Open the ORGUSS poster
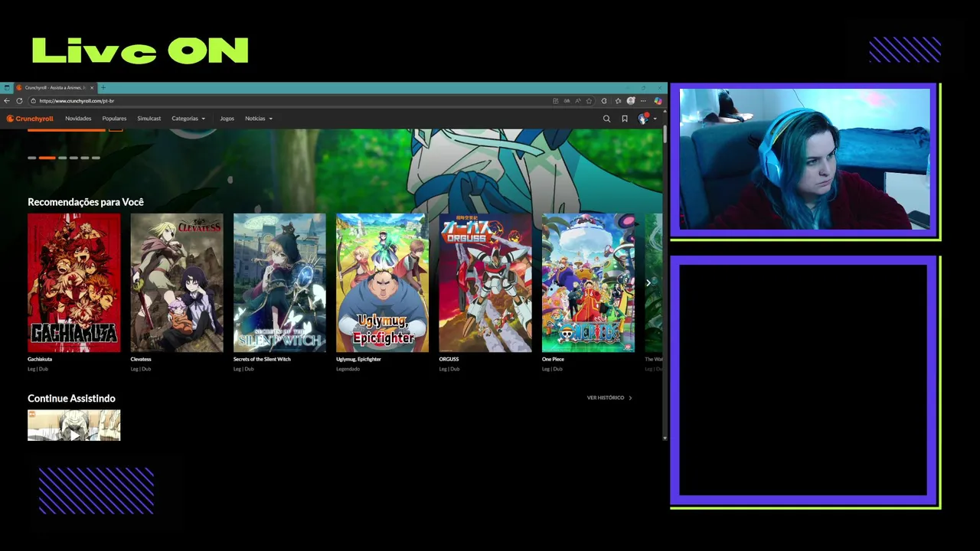980x551 pixels. (485, 282)
